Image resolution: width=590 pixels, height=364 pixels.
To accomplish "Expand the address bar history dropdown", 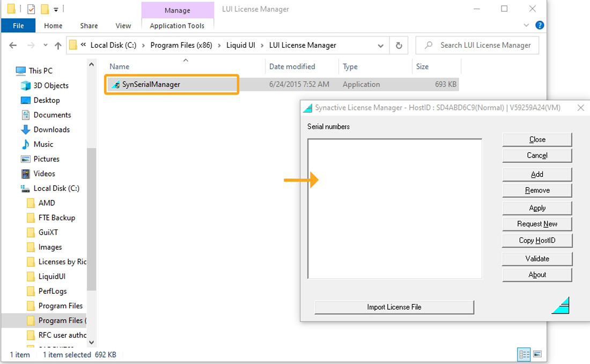I will point(380,46).
